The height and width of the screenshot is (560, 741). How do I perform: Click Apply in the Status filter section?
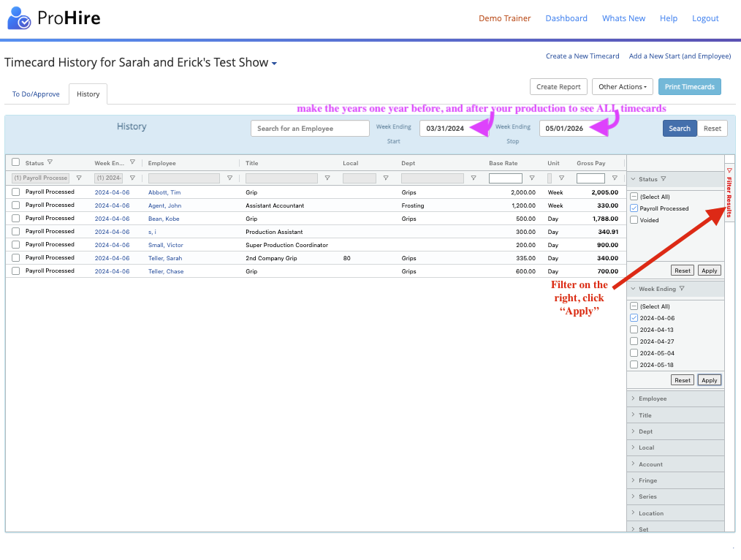pos(709,270)
